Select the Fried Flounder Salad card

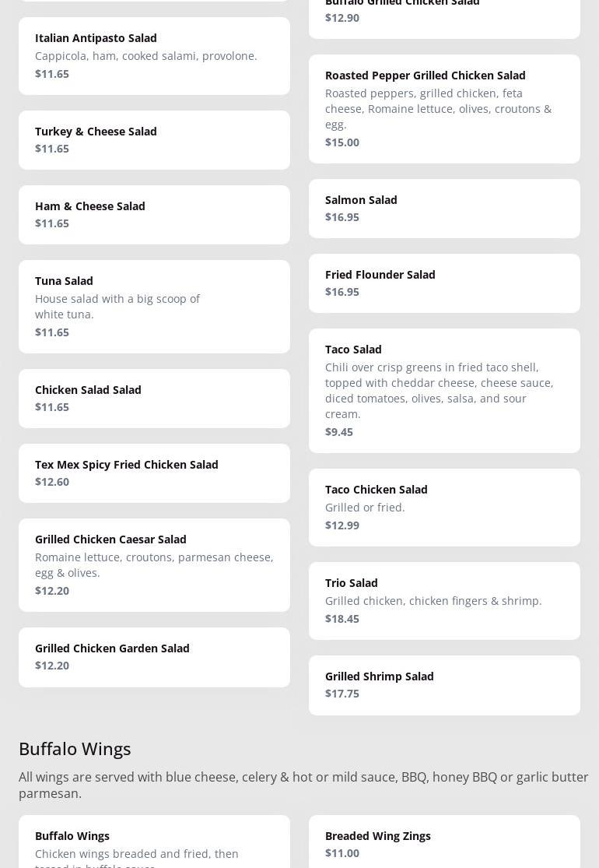(444, 283)
